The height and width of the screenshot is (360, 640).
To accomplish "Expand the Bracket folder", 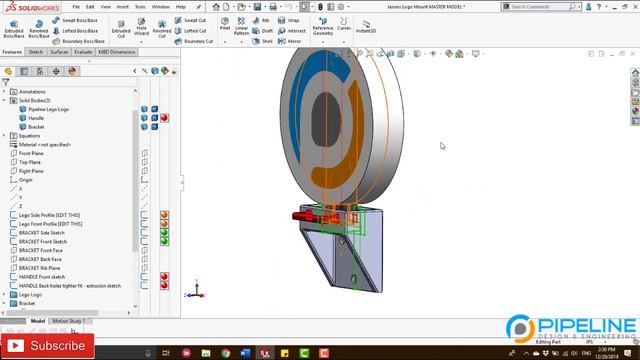I will point(4,303).
